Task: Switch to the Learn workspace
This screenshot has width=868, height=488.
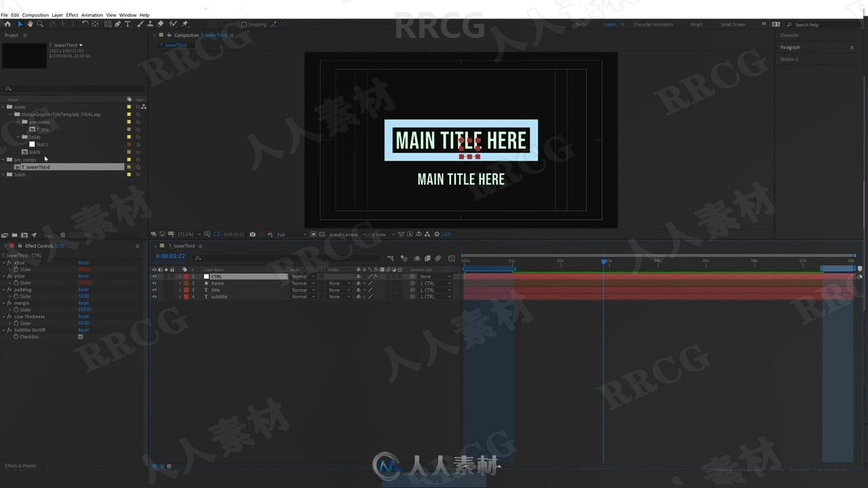Action: (610, 24)
